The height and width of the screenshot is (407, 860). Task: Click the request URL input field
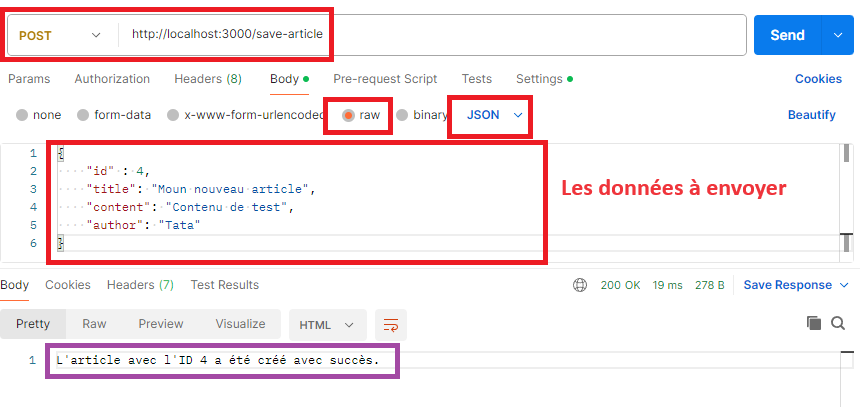pyautogui.click(x=430, y=35)
